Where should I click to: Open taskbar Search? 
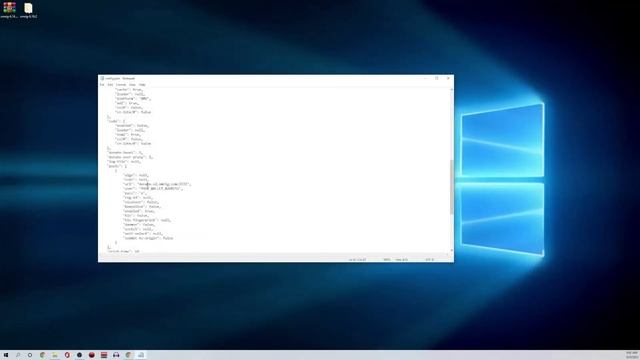pyautogui.click(x=18, y=355)
